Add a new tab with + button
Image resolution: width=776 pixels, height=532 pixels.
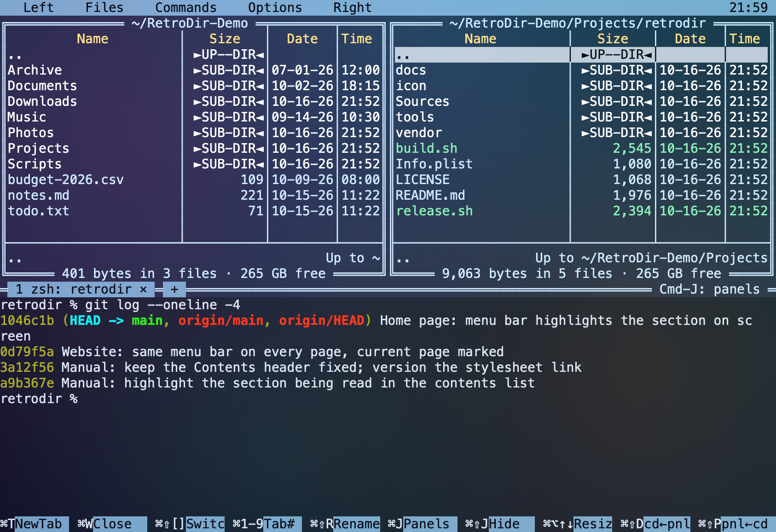pyautogui.click(x=174, y=289)
